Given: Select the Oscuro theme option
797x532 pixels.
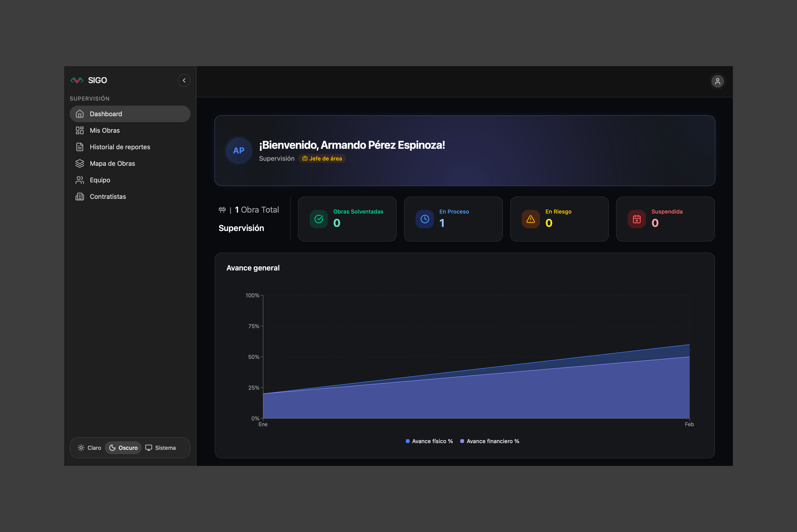Looking at the screenshot, I should (123, 448).
